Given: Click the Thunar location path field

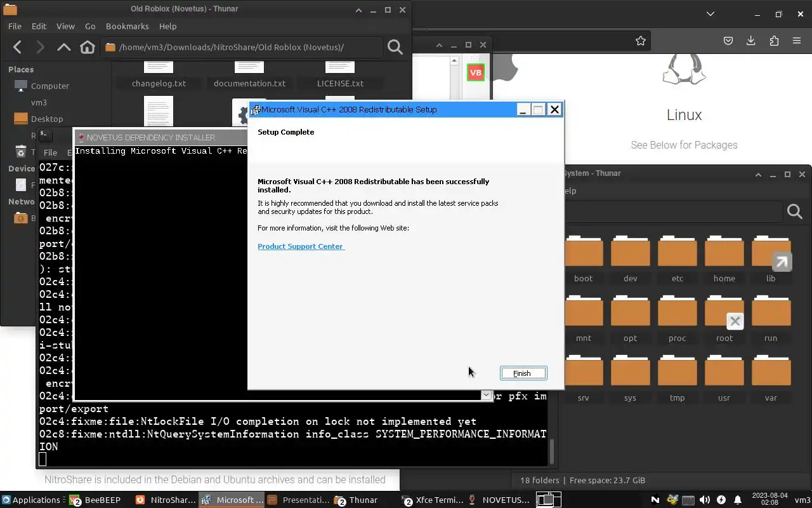Looking at the screenshot, I should [x=242, y=47].
